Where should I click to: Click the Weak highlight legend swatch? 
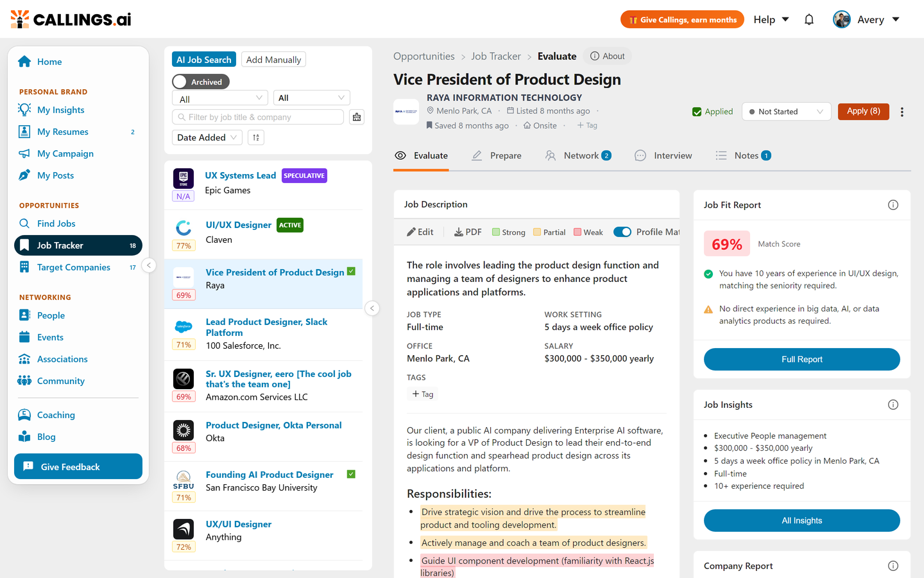pos(577,232)
